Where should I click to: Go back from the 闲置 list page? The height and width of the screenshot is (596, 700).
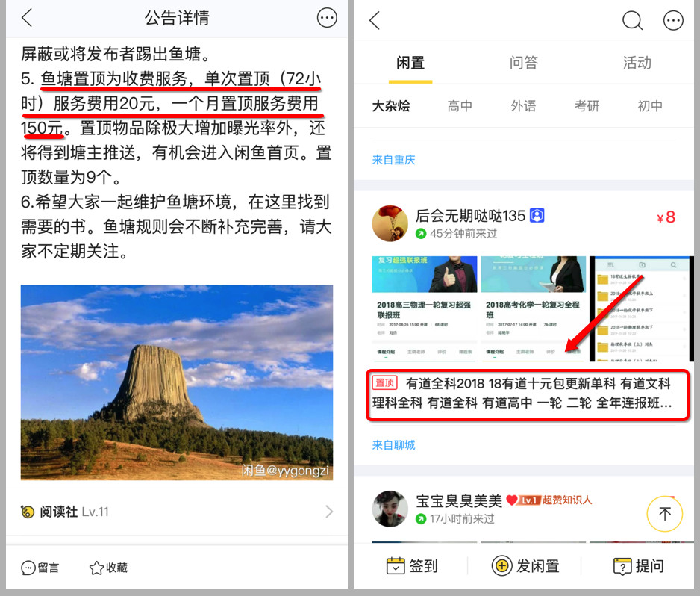click(375, 21)
